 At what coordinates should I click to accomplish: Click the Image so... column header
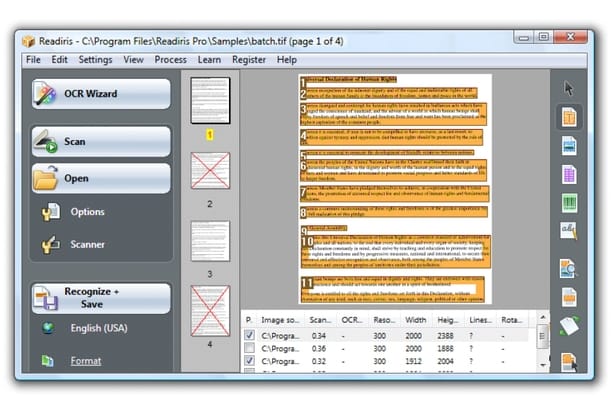(x=280, y=320)
